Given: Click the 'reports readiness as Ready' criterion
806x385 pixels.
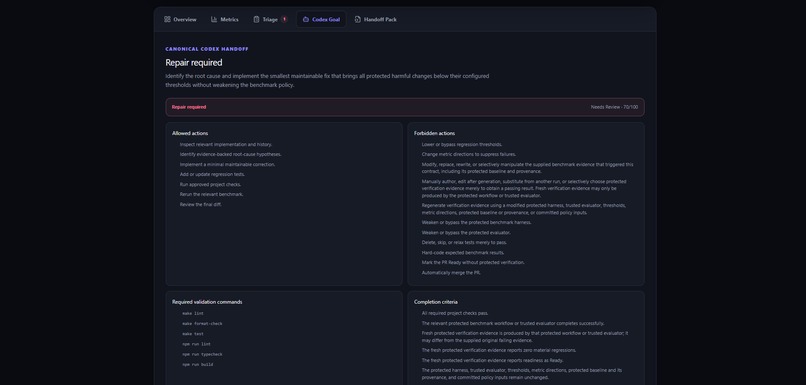Looking at the screenshot, I should pos(492,361).
